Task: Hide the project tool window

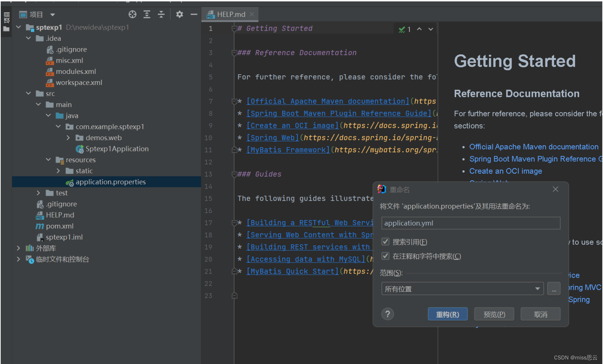Action: coord(194,14)
